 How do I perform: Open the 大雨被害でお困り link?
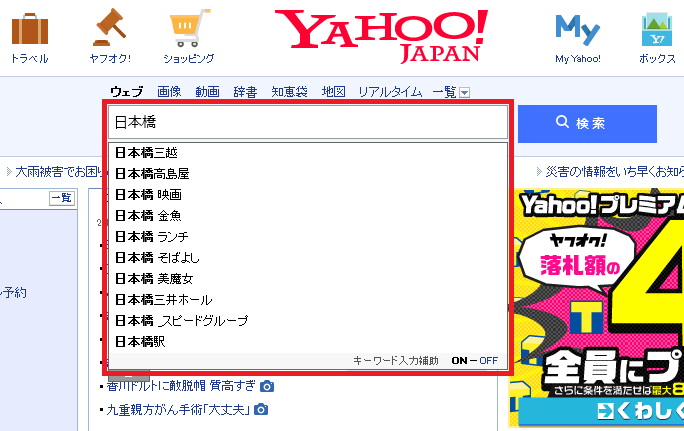[58, 172]
